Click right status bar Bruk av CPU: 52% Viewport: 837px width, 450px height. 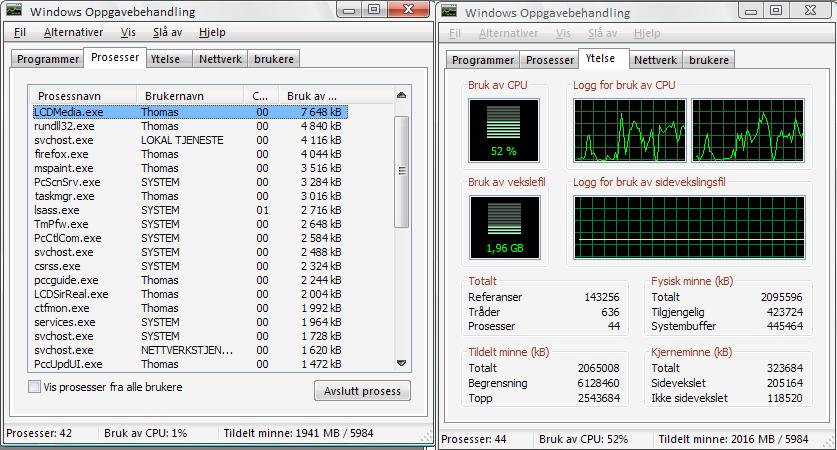(x=583, y=439)
